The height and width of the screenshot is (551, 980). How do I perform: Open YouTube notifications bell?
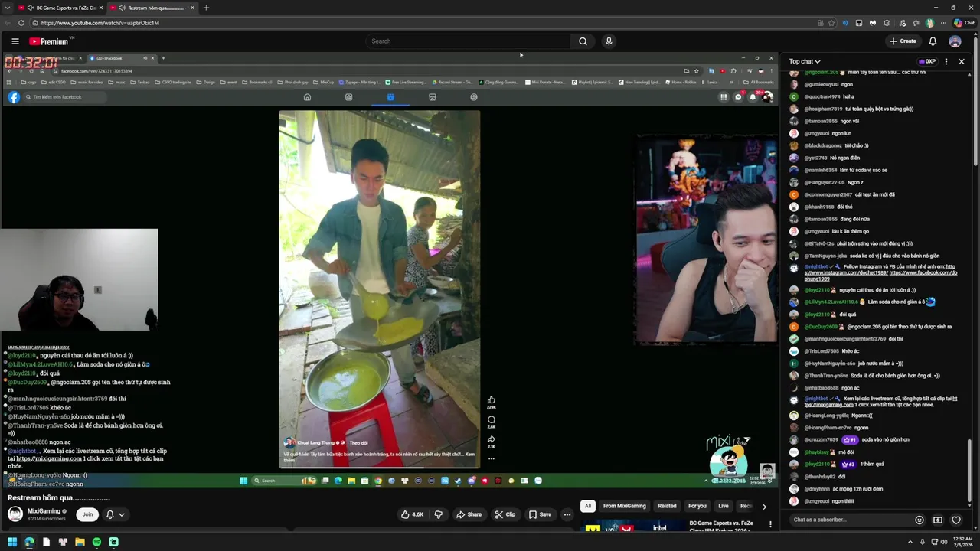coord(933,41)
